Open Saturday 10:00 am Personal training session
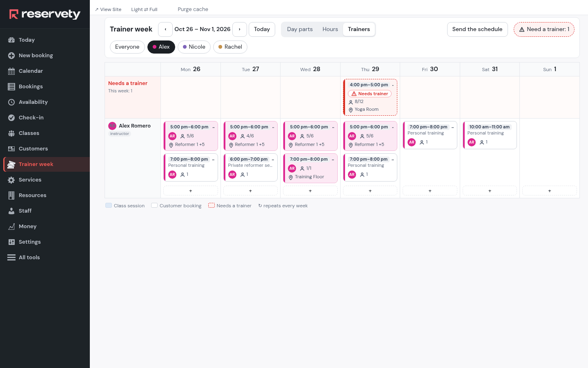This screenshot has width=588, height=368. 490,135
